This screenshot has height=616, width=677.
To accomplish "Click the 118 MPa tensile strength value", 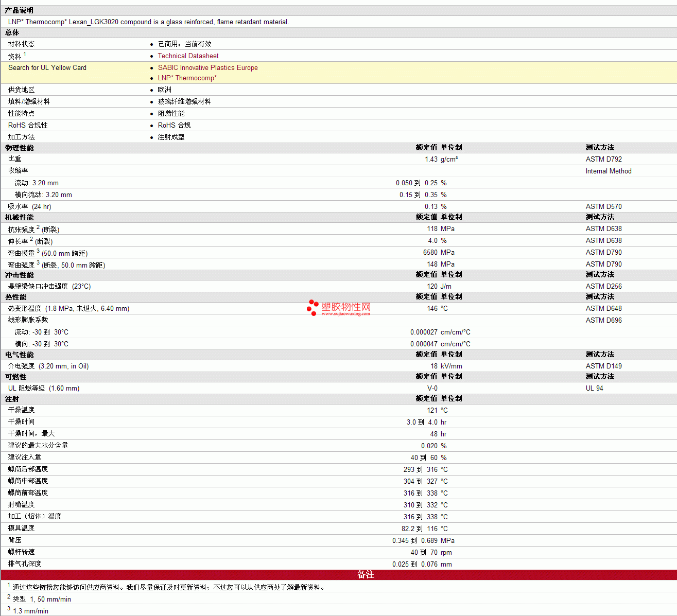I will point(441,228).
